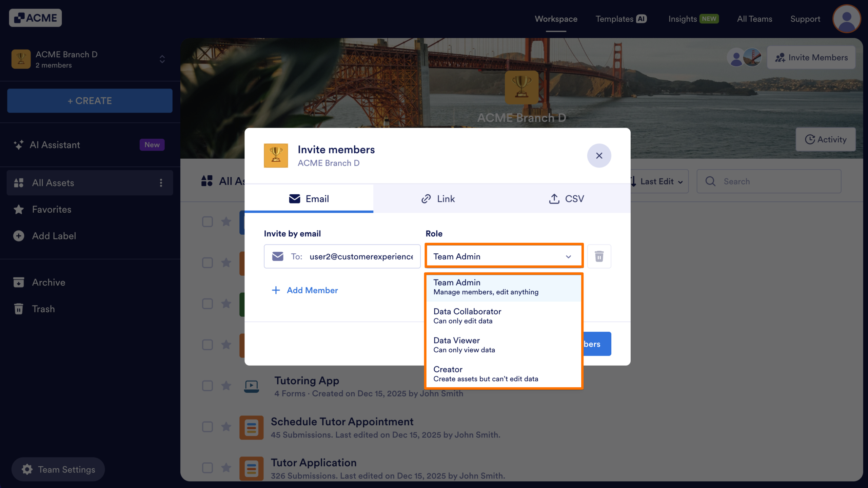Open the Team Admin role dropdown
Image resolution: width=868 pixels, height=488 pixels.
coord(504,256)
